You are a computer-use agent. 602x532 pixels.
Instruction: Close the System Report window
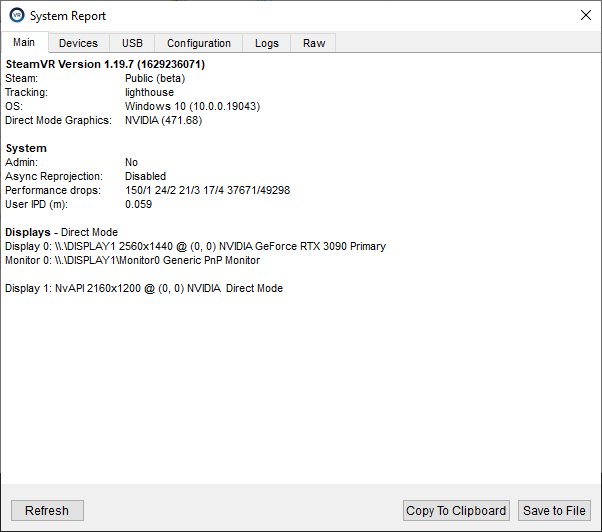[585, 15]
